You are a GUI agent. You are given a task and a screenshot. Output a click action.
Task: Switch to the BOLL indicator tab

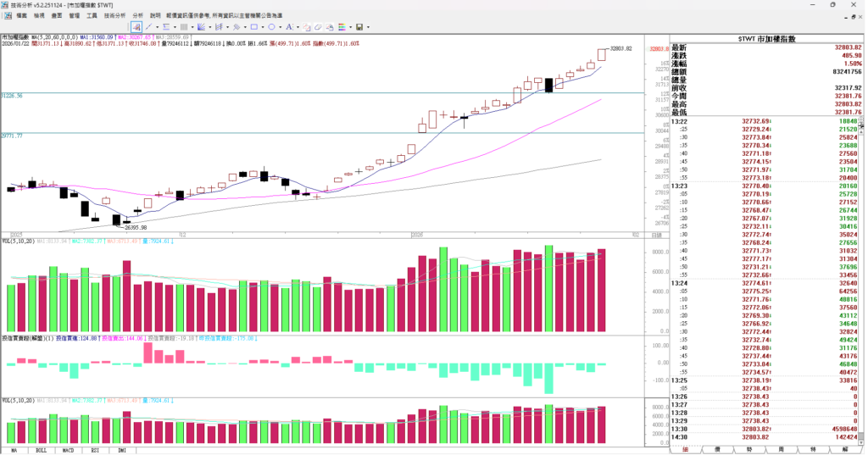[36, 450]
